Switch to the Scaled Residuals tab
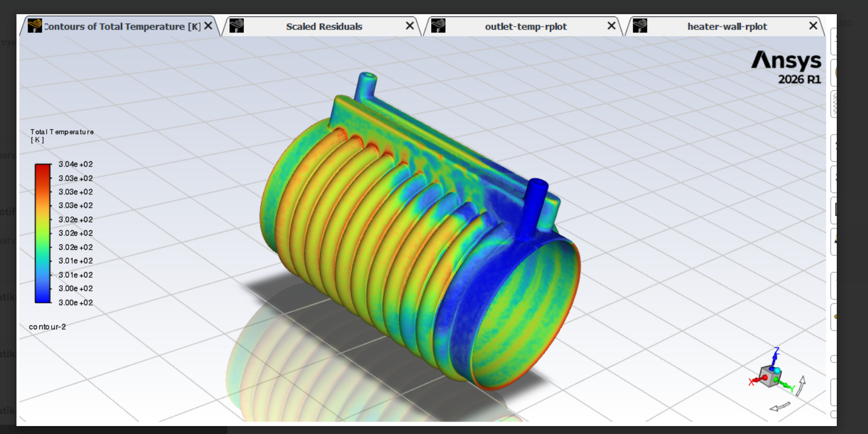The width and height of the screenshot is (868, 434). pyautogui.click(x=324, y=27)
